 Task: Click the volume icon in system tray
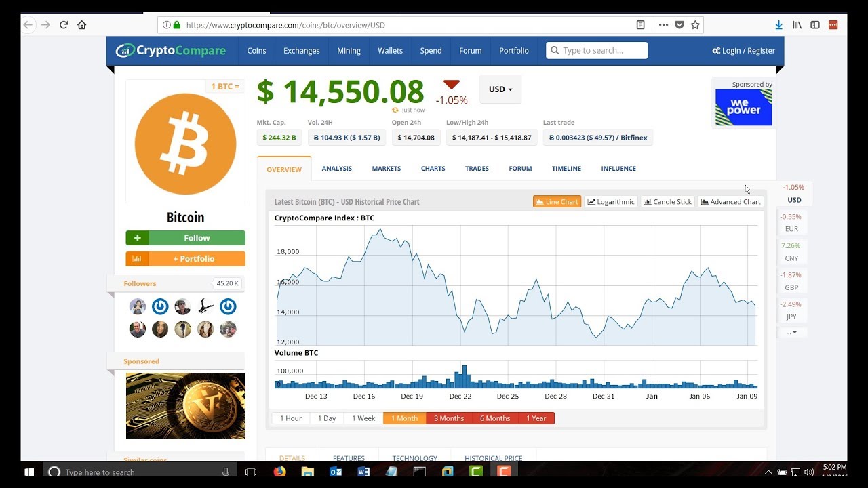pos(808,472)
